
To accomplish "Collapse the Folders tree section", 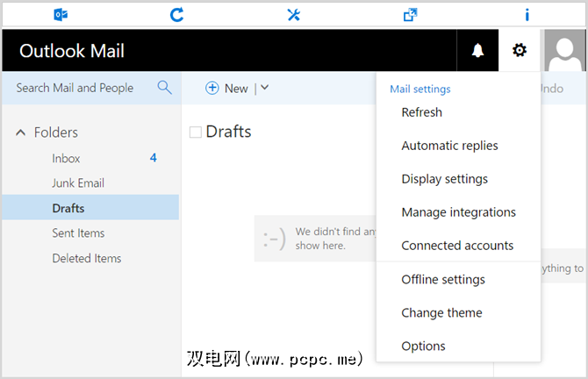I will click(21, 132).
